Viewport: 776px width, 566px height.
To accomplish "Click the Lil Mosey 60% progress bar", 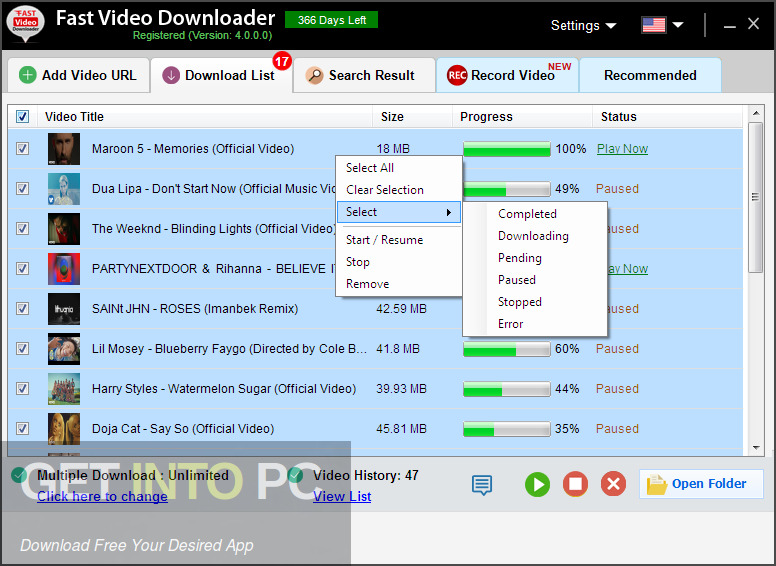I will pos(507,349).
